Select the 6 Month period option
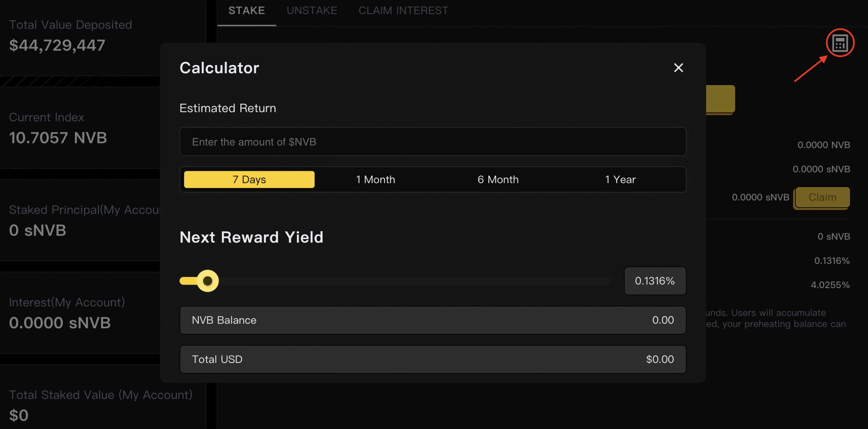 pyautogui.click(x=498, y=179)
